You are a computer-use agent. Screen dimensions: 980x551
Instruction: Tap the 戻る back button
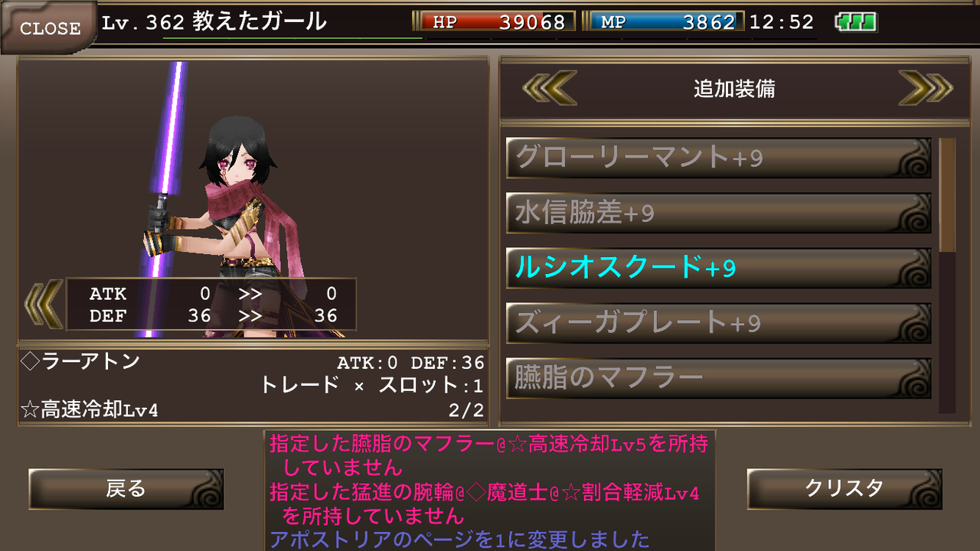(126, 489)
